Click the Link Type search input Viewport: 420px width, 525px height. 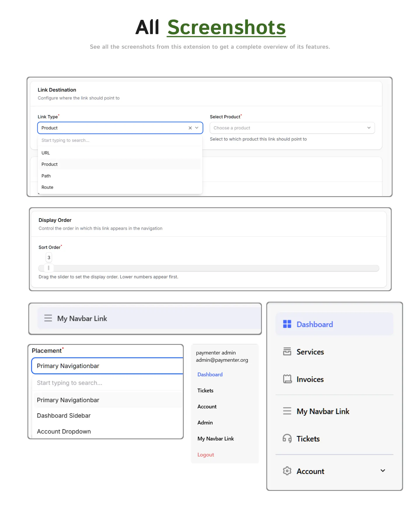pos(120,141)
